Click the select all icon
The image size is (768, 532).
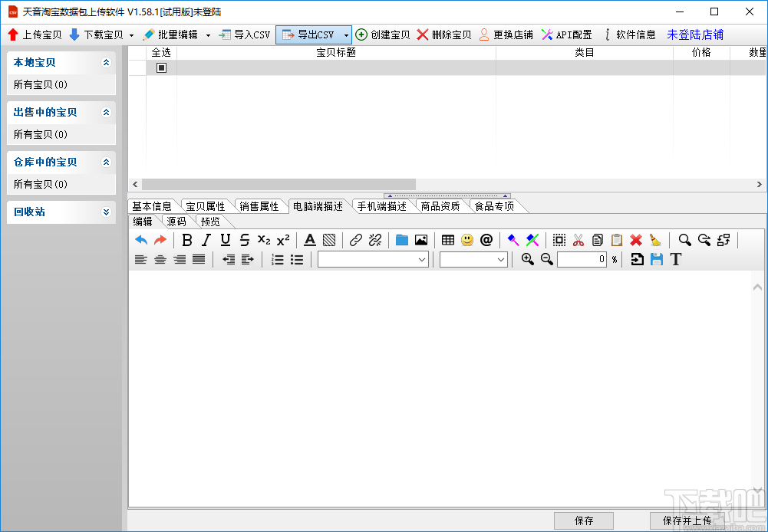coord(559,240)
